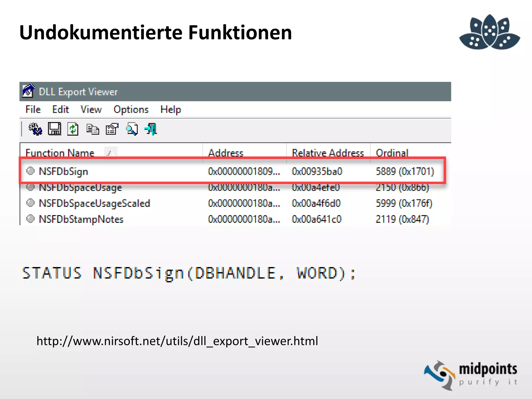Open the Select DLL options toolbar icon
The height and width of the screenshot is (399, 532).
click(35, 129)
